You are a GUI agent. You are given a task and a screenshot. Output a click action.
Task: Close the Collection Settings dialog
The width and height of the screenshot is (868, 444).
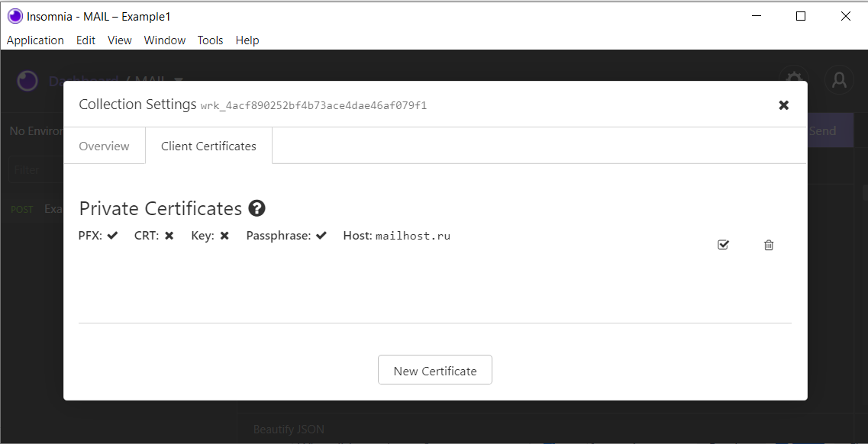pos(783,105)
